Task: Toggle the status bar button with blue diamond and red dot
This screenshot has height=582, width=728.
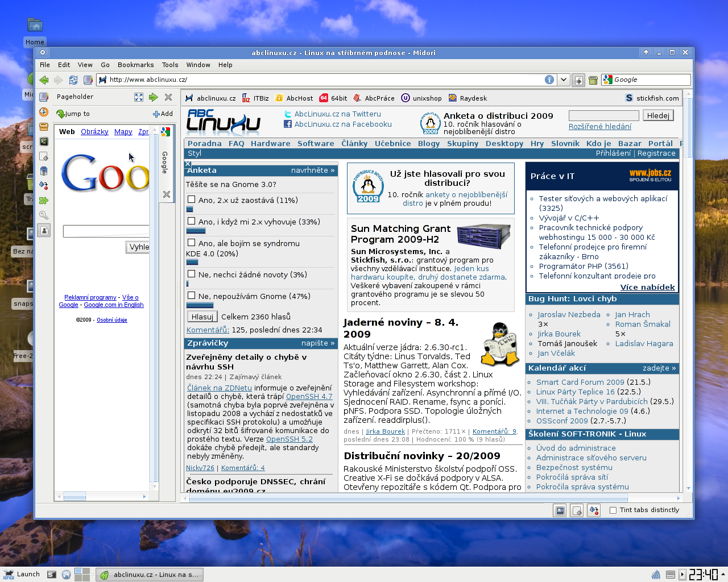Action: pos(594,510)
